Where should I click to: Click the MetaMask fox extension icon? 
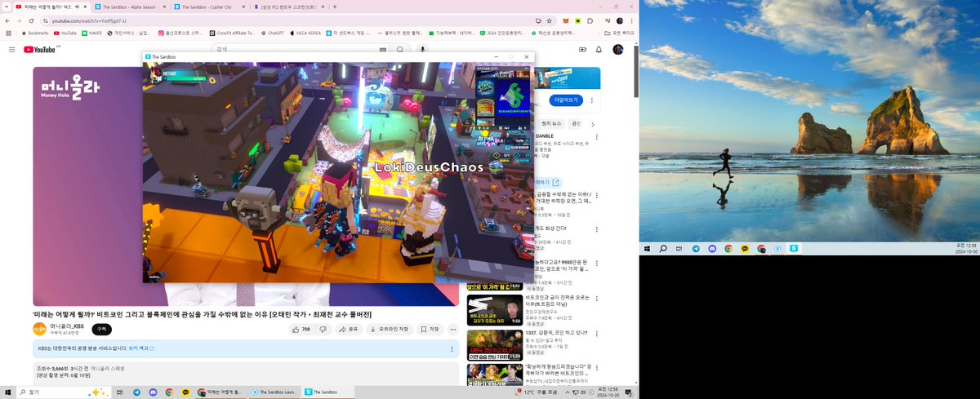tap(566, 20)
